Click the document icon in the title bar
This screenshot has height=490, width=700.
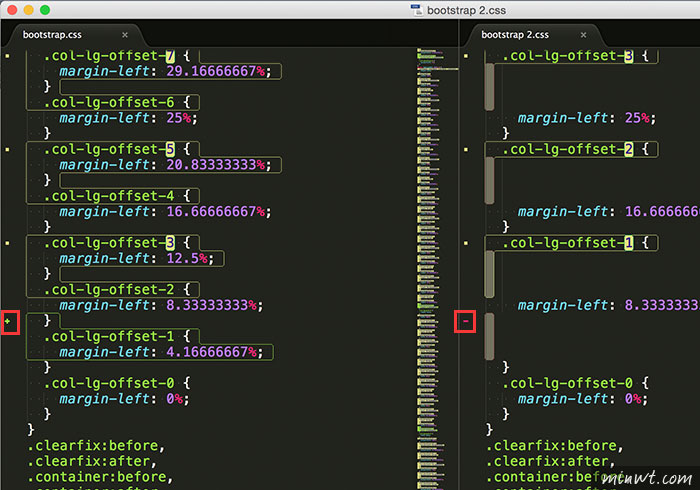[417, 10]
